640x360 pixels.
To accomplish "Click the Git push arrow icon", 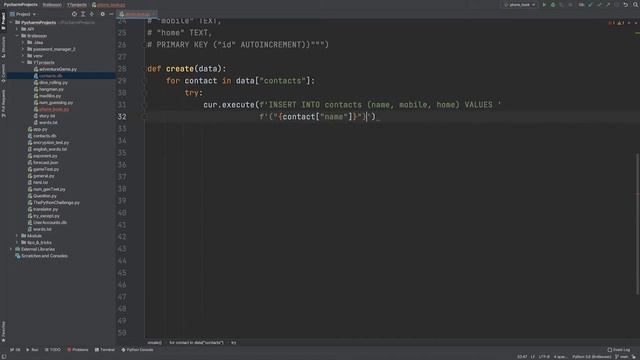I will [x=608, y=4].
